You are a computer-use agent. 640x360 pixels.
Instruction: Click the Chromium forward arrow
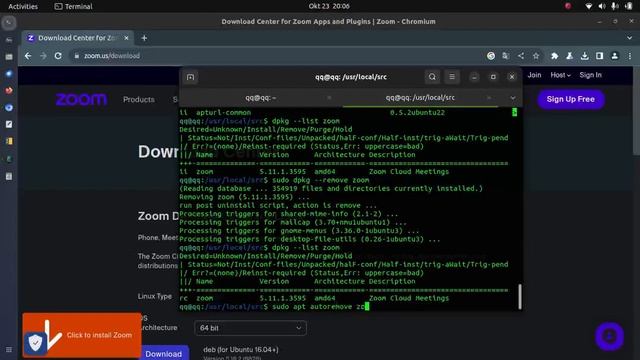[43, 56]
